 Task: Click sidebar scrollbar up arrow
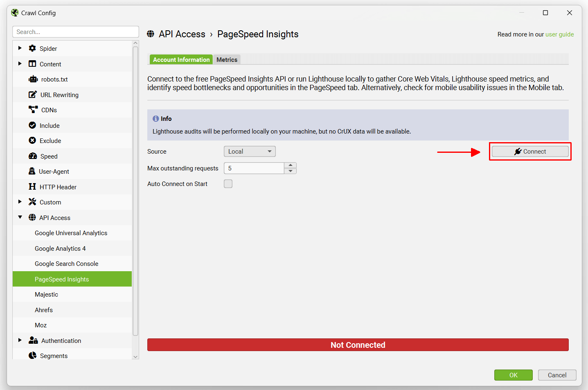[135, 43]
